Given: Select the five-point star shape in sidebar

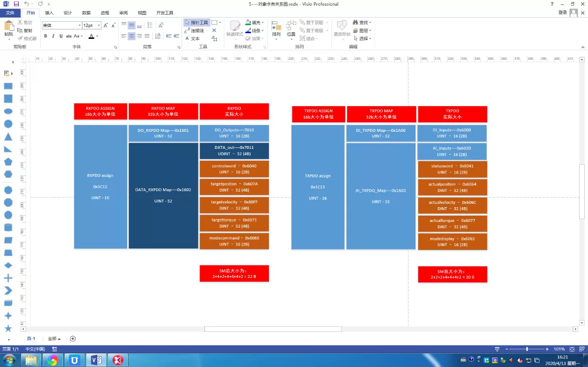Looking at the screenshot, I should click(8, 328).
